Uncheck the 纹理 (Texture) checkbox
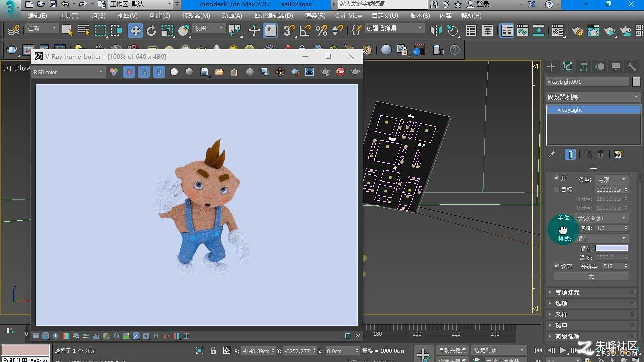 tap(557, 266)
